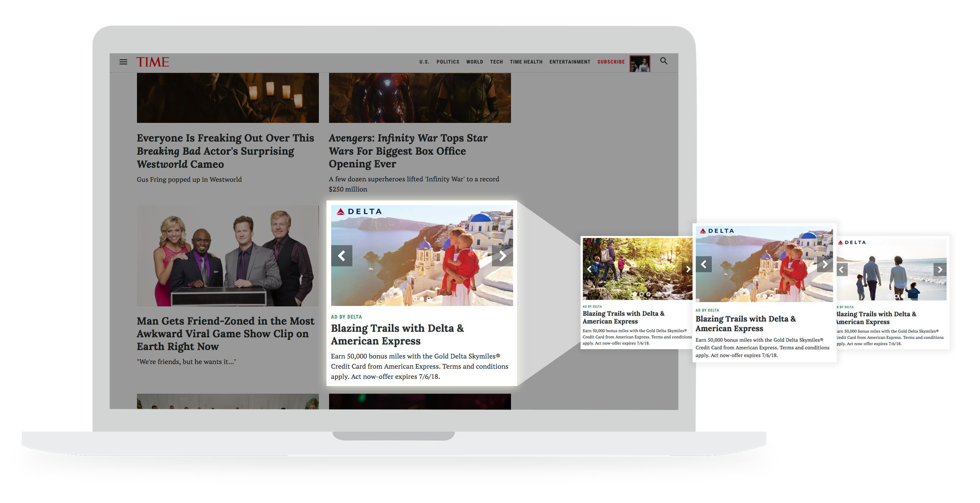Click the Delta logo on the laptop's ad
The width and height of the screenshot is (980, 503).
(x=359, y=211)
